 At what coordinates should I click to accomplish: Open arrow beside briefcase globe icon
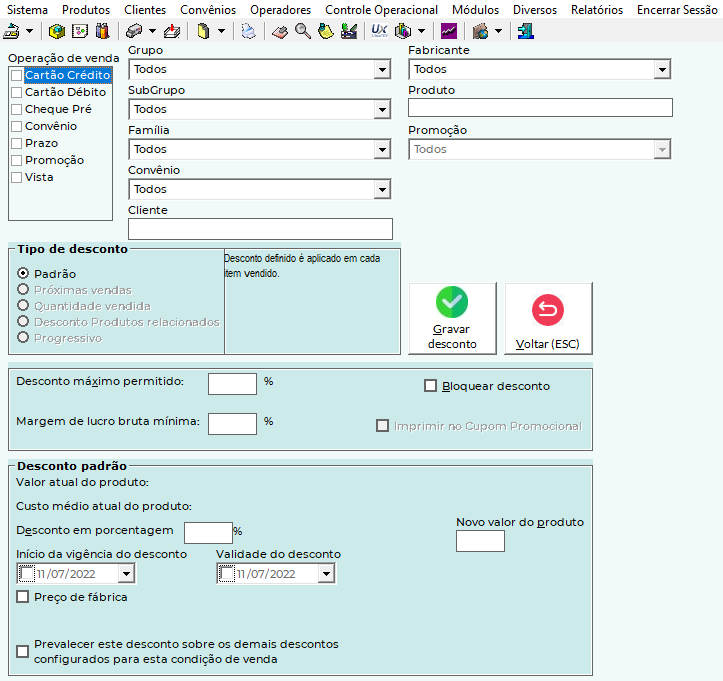[x=498, y=31]
